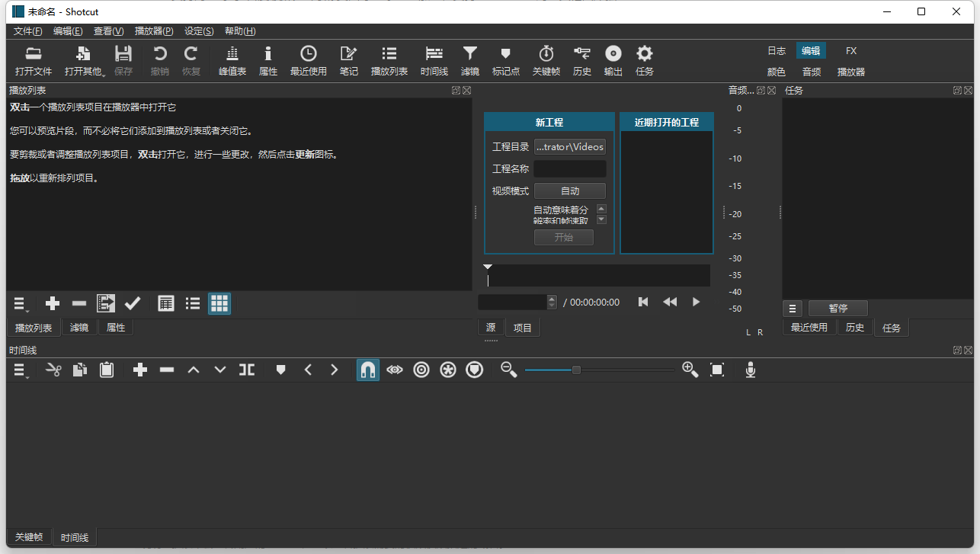Open the 视频模式 自动 dropdown

pos(570,191)
